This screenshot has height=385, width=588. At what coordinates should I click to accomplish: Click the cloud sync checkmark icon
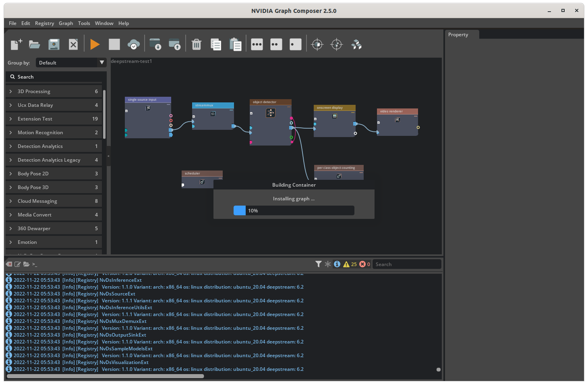click(134, 44)
